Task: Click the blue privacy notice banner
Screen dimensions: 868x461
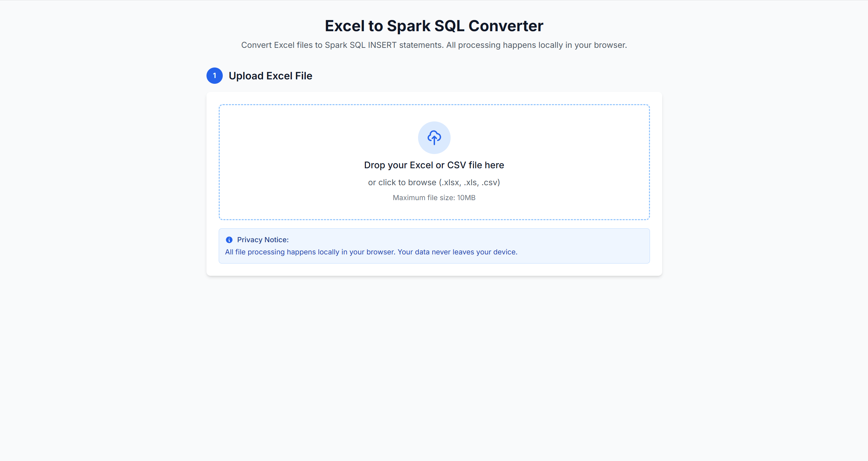Action: (434, 246)
